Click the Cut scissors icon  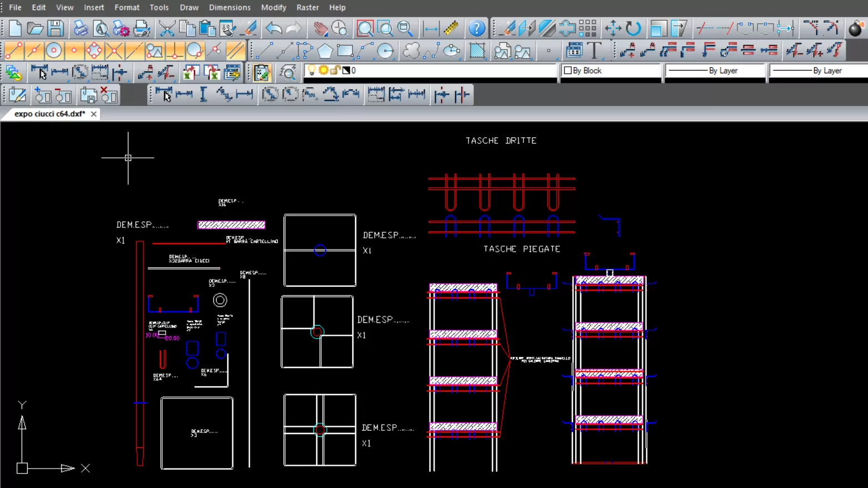166,28
